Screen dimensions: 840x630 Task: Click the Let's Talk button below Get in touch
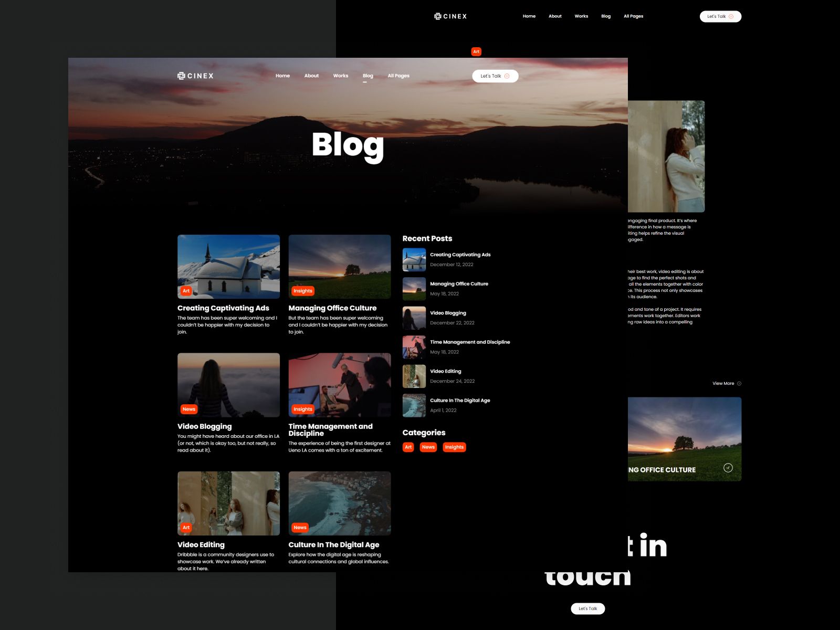pyautogui.click(x=588, y=608)
